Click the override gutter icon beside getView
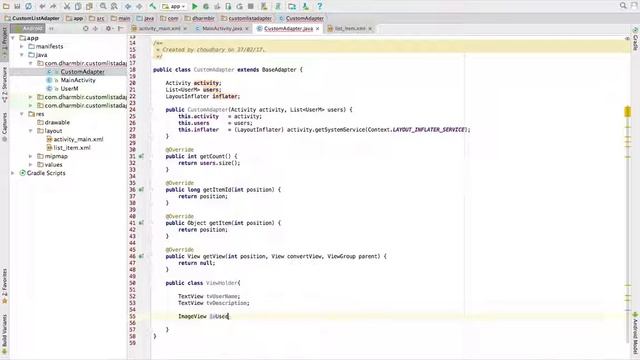 141,256
